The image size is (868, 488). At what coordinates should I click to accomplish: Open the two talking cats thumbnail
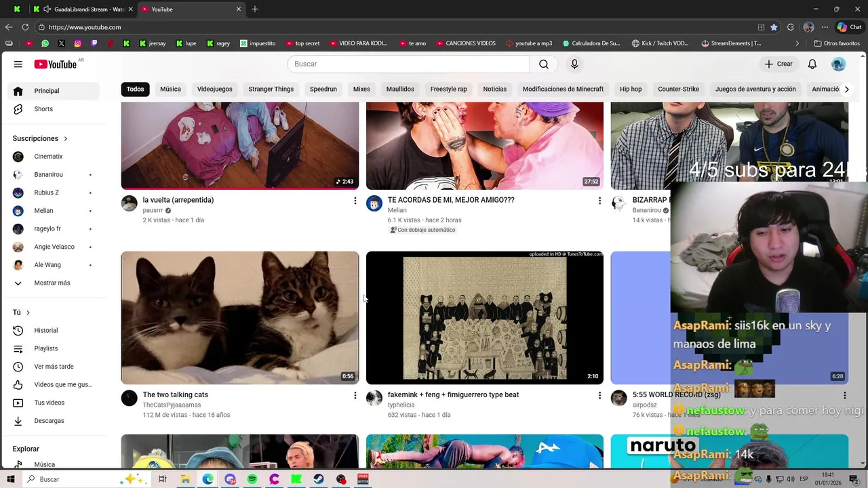pyautogui.click(x=240, y=318)
